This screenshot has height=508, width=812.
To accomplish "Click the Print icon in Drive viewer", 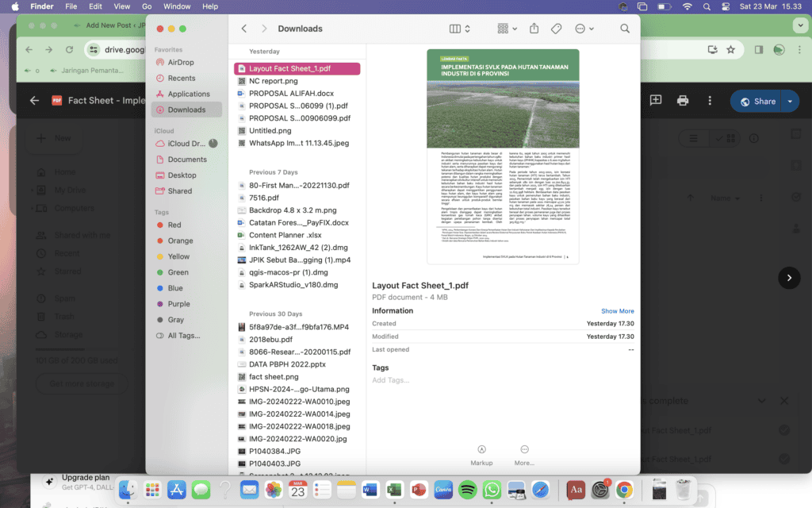I will (683, 101).
